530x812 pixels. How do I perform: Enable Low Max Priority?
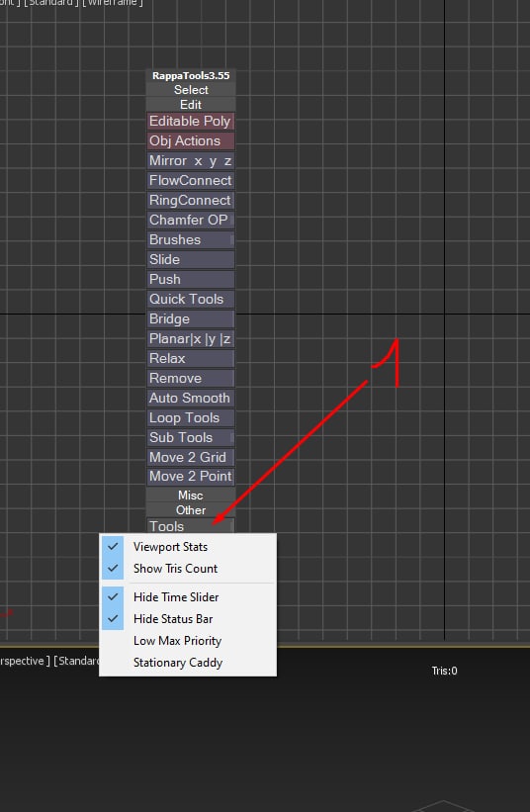pyautogui.click(x=187, y=641)
